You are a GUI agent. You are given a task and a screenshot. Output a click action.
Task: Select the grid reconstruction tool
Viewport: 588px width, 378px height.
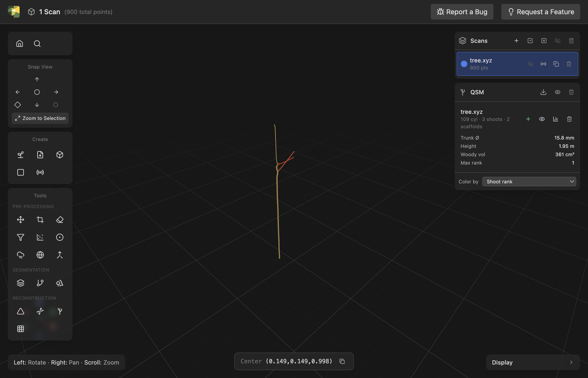point(21,329)
